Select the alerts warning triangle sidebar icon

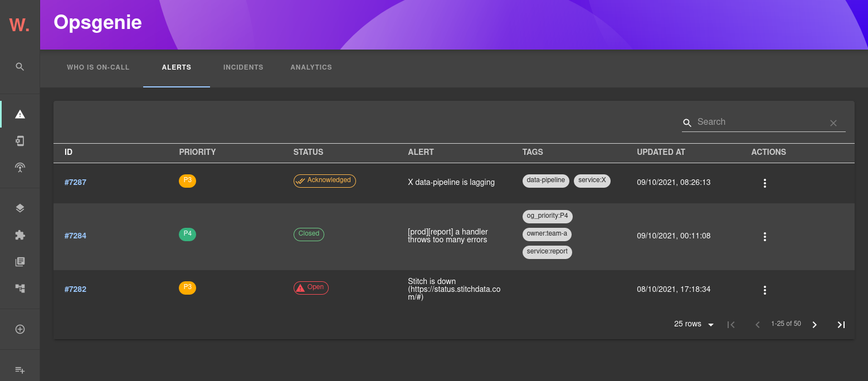[20, 114]
